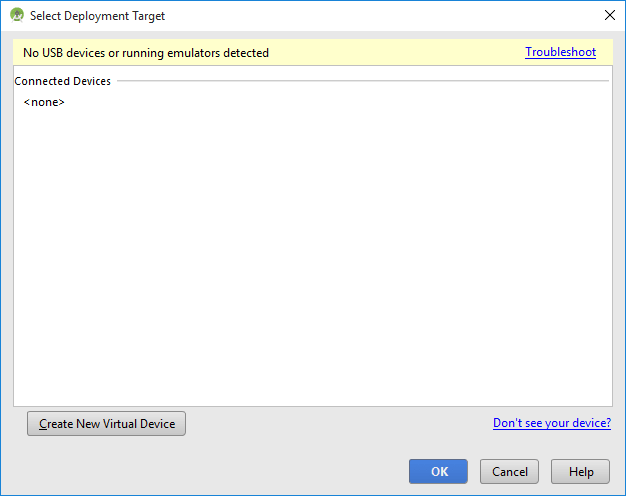
Task: Click the Connected Devices section header
Action: tap(63, 81)
